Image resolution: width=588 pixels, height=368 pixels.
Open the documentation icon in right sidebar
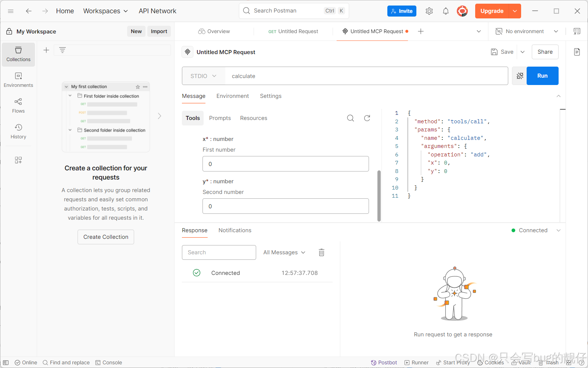coord(577,52)
